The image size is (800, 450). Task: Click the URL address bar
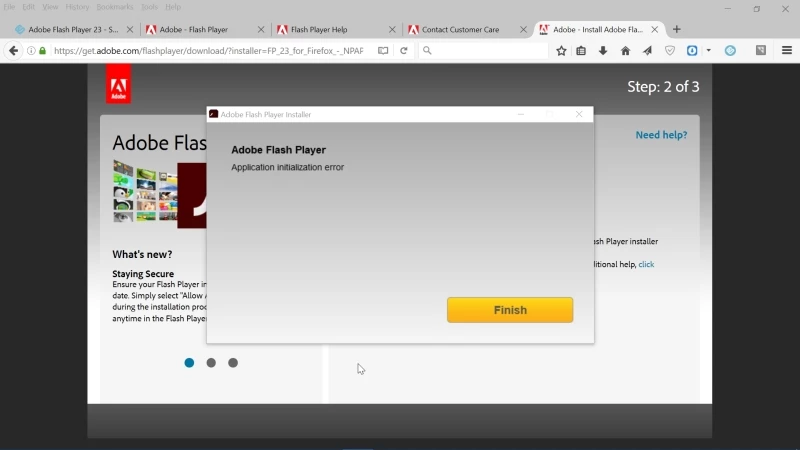[209, 51]
